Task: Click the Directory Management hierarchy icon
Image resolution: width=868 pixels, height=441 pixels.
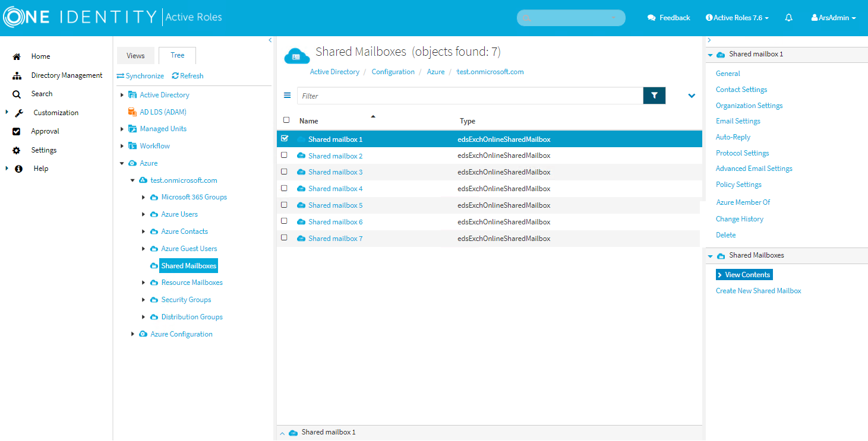Action: [x=17, y=75]
